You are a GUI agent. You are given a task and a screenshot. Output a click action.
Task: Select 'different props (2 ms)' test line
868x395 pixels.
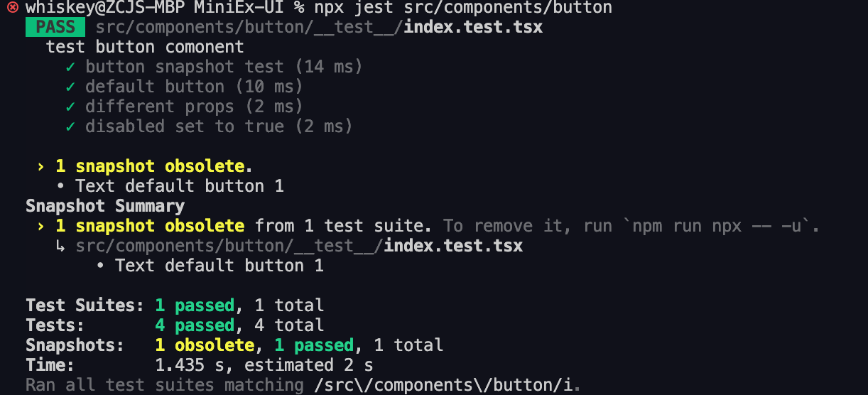tap(194, 107)
